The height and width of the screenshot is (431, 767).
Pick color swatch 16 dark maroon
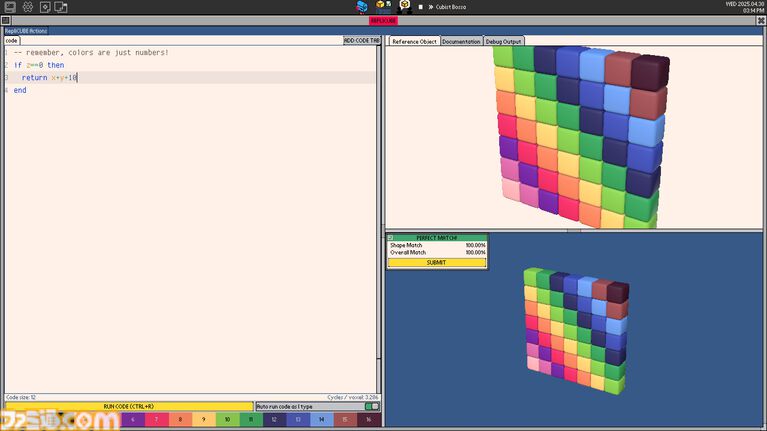pos(368,420)
